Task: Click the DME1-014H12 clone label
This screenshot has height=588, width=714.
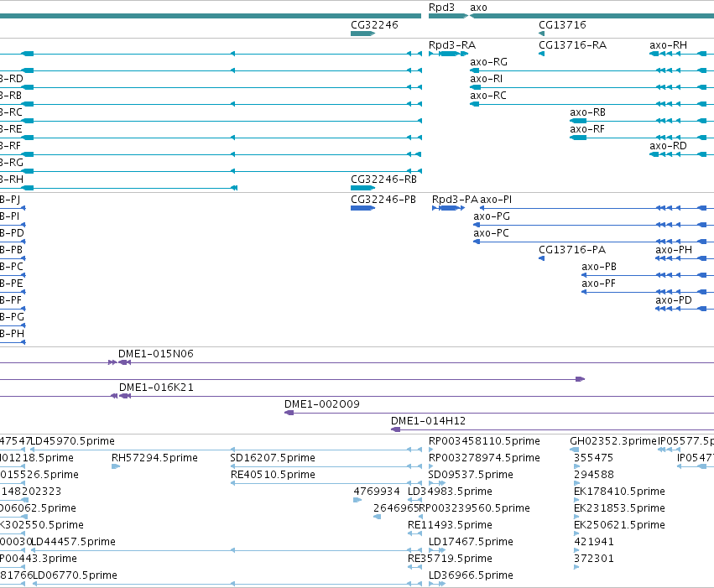Action: pyautogui.click(x=428, y=421)
